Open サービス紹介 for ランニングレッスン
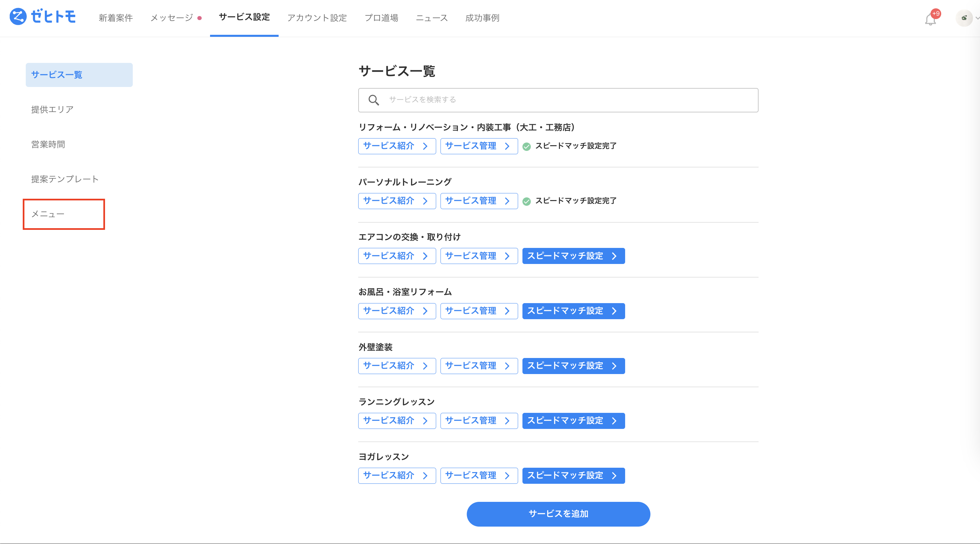This screenshot has width=980, height=544. (397, 420)
